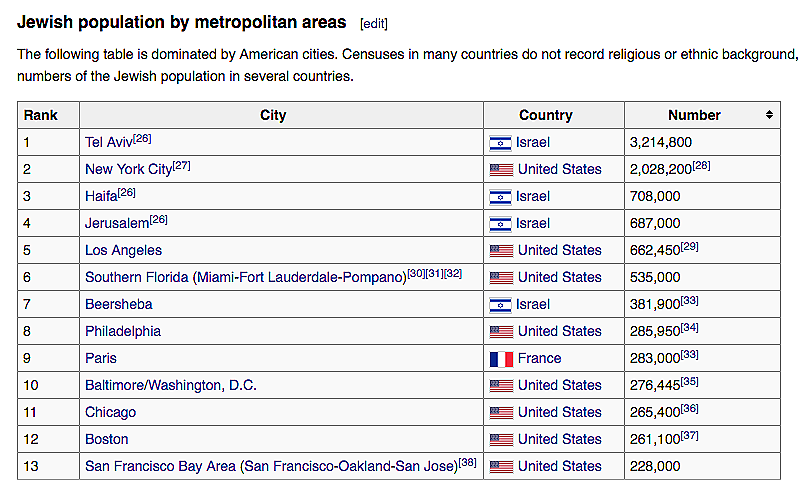Click the Israel flag in the Haifa row

pyautogui.click(x=500, y=197)
